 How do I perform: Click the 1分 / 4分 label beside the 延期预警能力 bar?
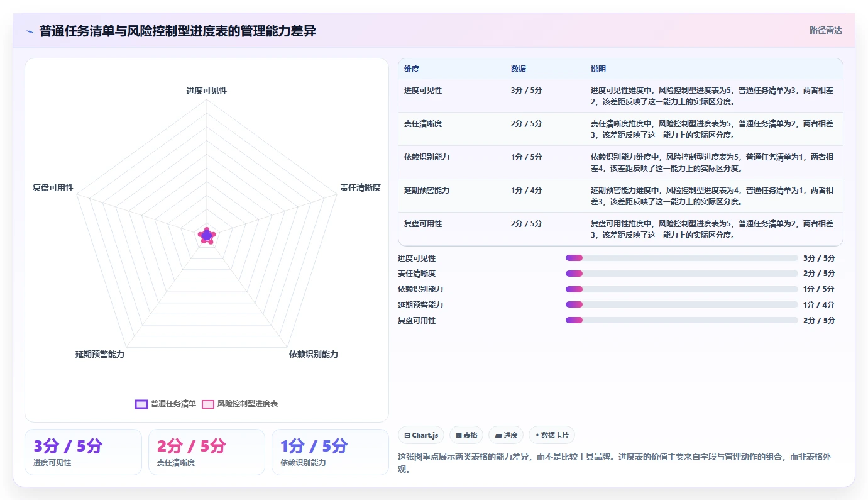coord(819,305)
